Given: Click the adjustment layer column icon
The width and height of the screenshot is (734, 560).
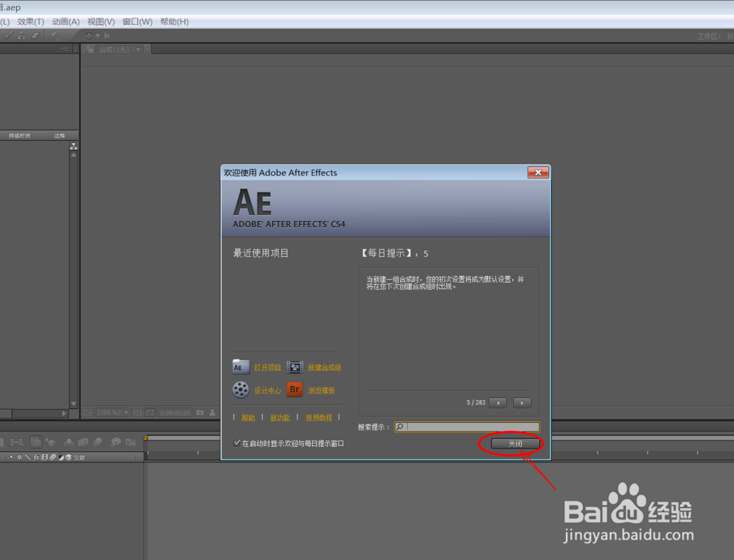Looking at the screenshot, I should coord(60,457).
